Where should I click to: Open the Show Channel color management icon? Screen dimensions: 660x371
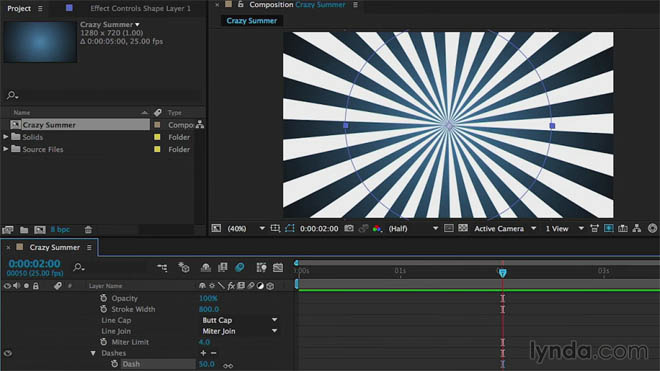pos(377,228)
